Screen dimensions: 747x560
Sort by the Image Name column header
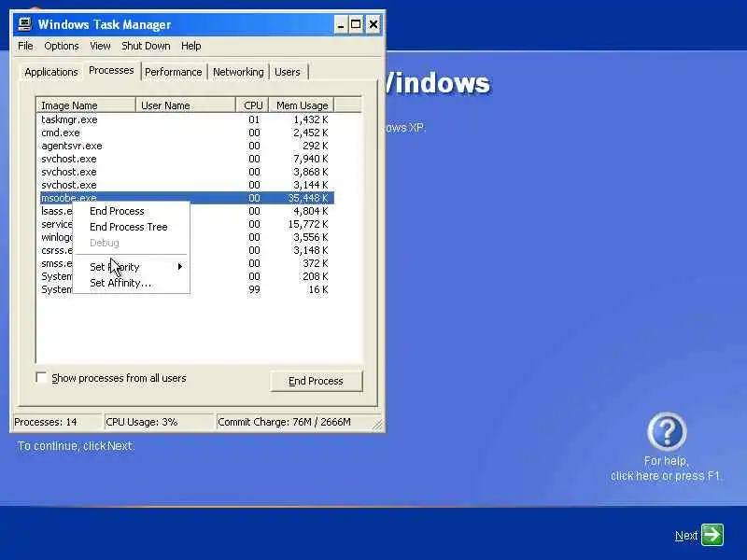coord(86,105)
